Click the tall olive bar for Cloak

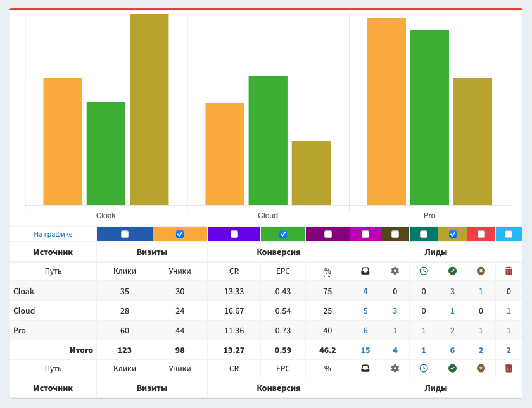point(149,109)
